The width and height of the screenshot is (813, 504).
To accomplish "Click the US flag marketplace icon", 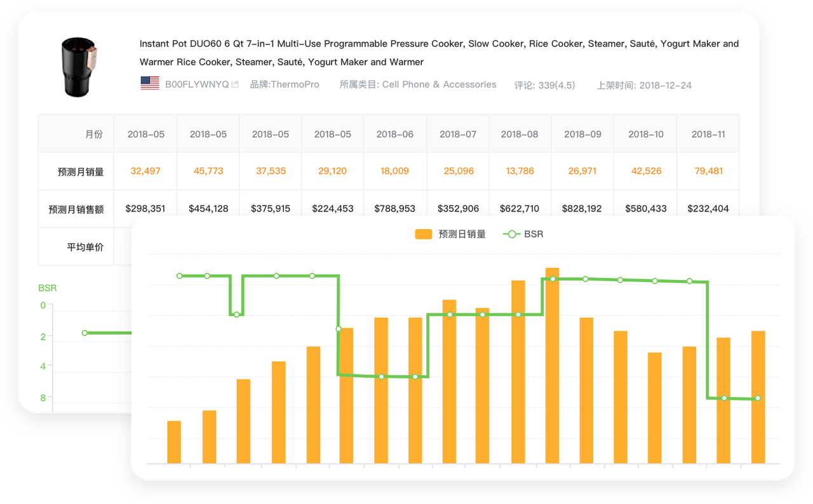I will pyautogui.click(x=150, y=83).
